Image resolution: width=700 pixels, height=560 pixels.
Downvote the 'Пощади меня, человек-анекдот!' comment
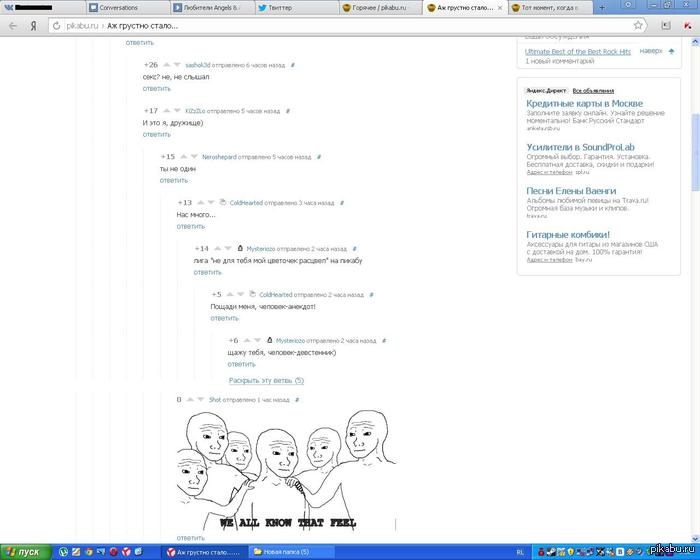pos(241,295)
